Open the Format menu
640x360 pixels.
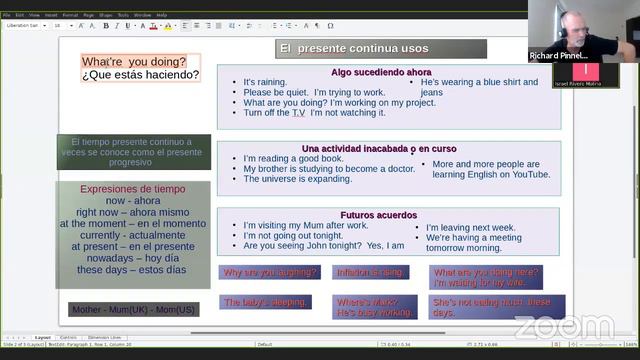pos(70,15)
